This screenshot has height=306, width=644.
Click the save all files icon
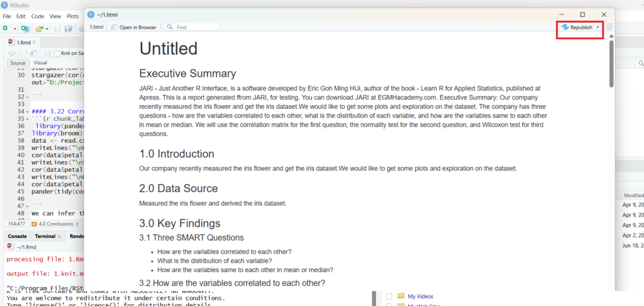(68, 28)
